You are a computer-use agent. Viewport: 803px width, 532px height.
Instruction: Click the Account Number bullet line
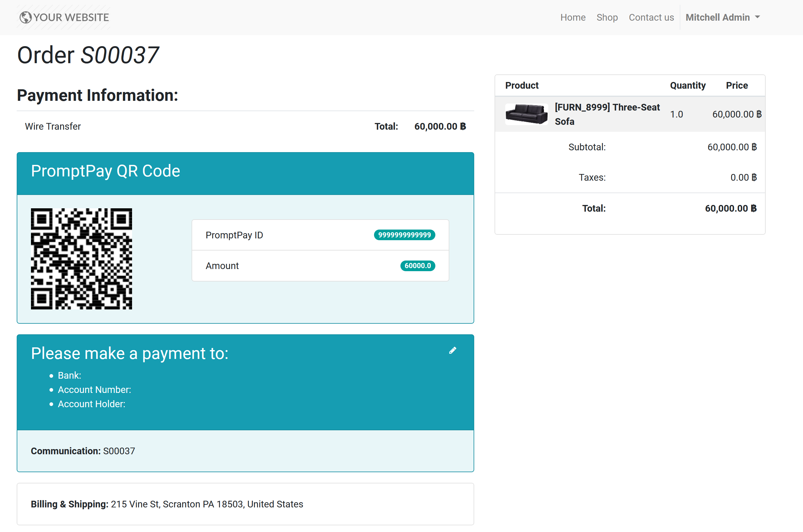[94, 390]
